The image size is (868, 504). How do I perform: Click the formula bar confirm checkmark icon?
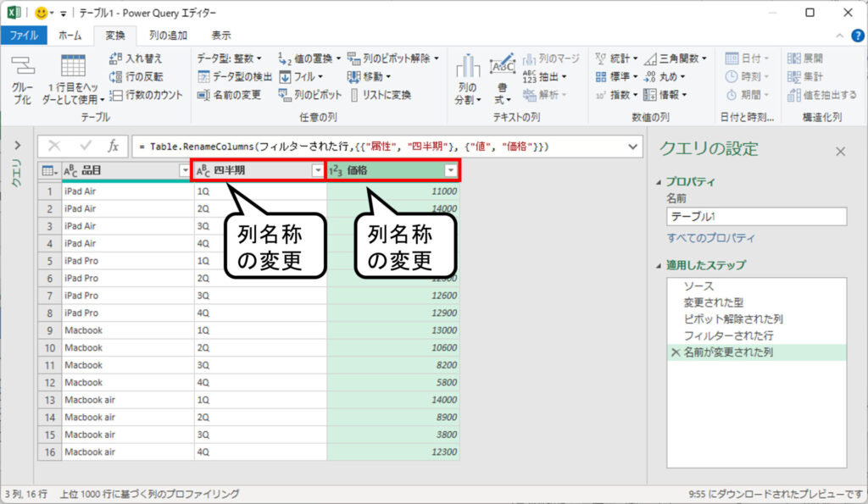click(86, 146)
